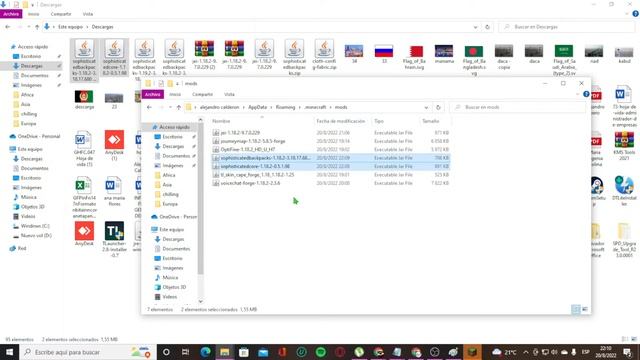Open the chilling folder in mods navigation pane
This screenshot has width=640, height=360.
170,194
